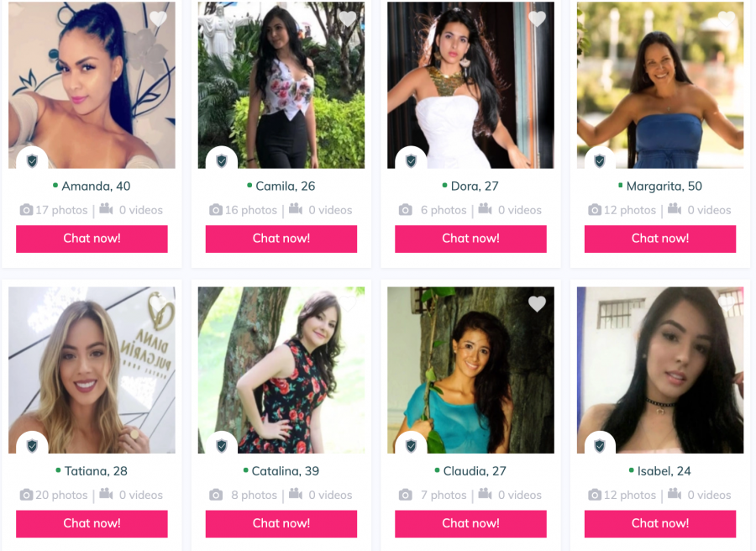Click the video camera icon under Tatiana's profile
756x551 pixels.
pos(106,494)
